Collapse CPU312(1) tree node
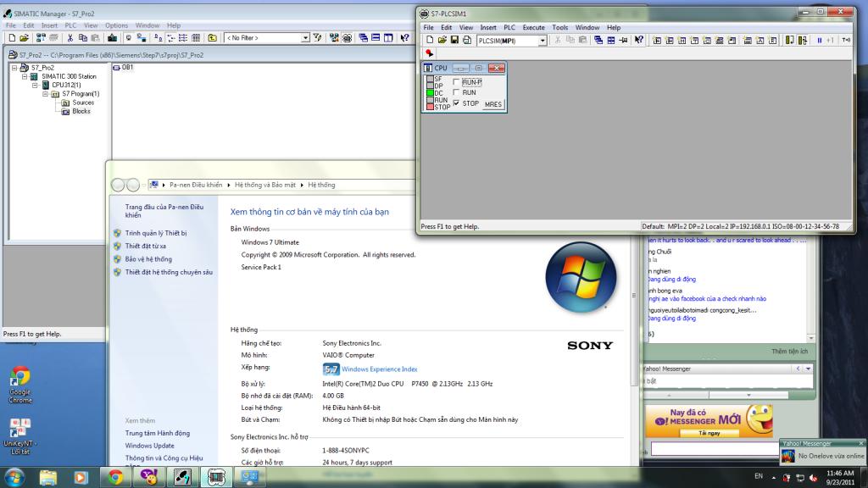Image resolution: width=868 pixels, height=488 pixels. pos(35,86)
